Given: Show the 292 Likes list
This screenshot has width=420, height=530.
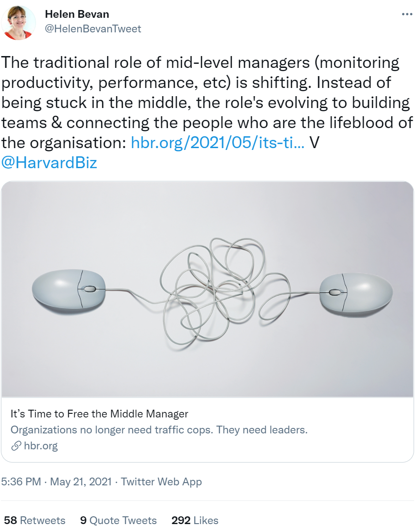Looking at the screenshot, I should pos(195,520).
